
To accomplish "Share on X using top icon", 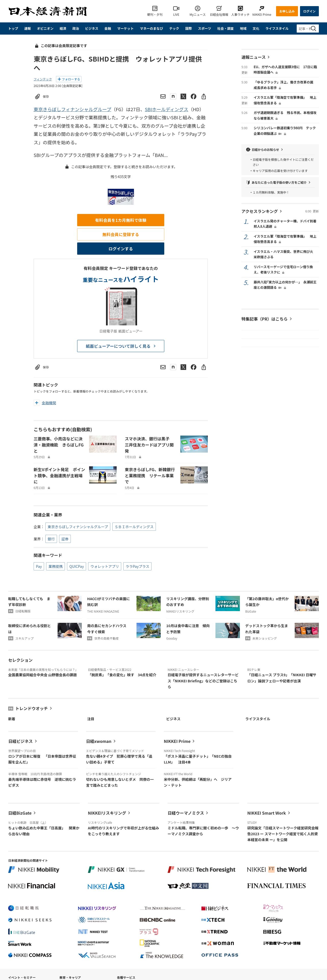I will tap(183, 97).
